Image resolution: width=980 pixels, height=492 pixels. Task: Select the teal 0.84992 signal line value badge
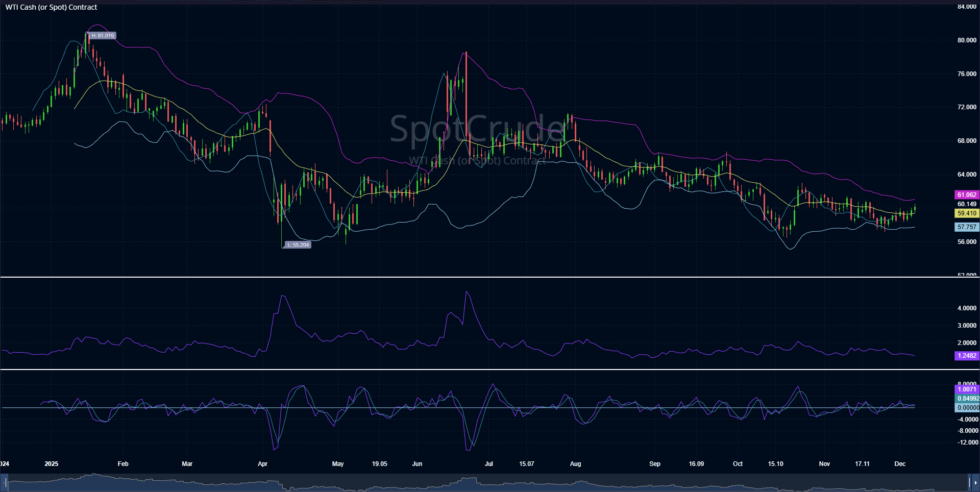click(968, 398)
